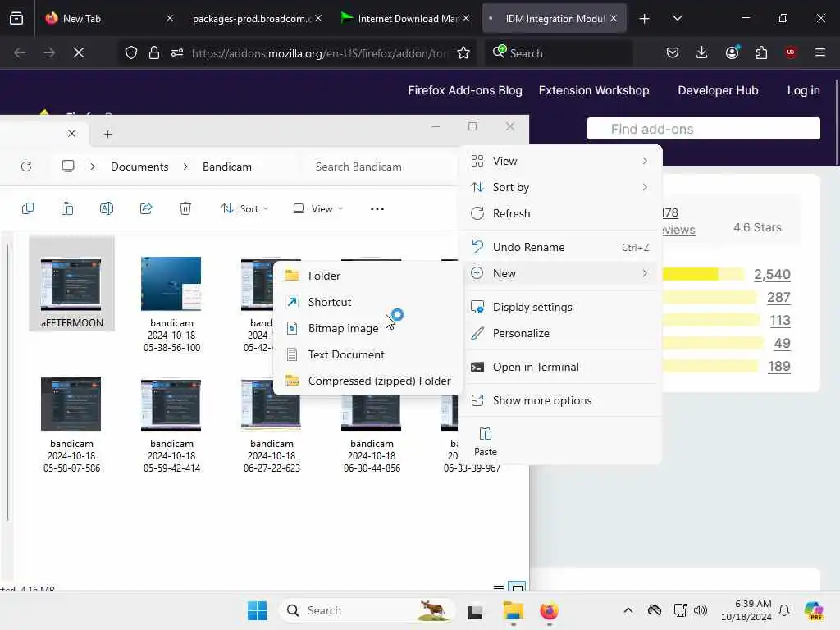The image size is (840, 630).
Task: Create new Shortcut from submenu
Action: click(368, 302)
